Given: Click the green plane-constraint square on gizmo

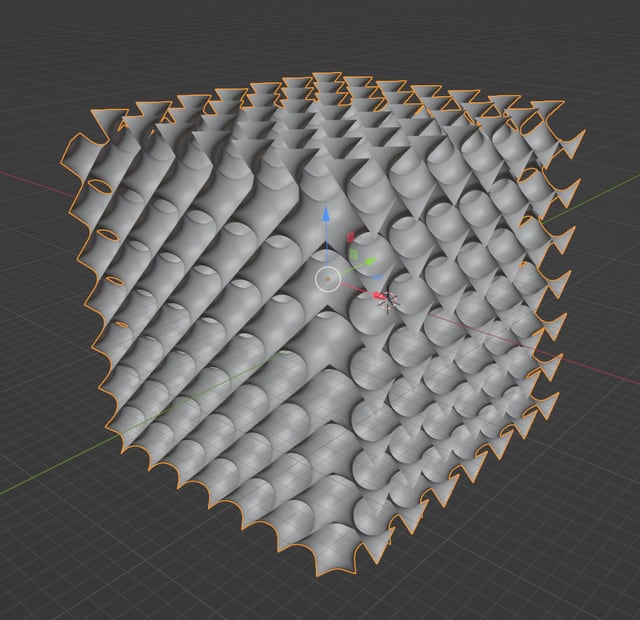Looking at the screenshot, I should tap(354, 255).
